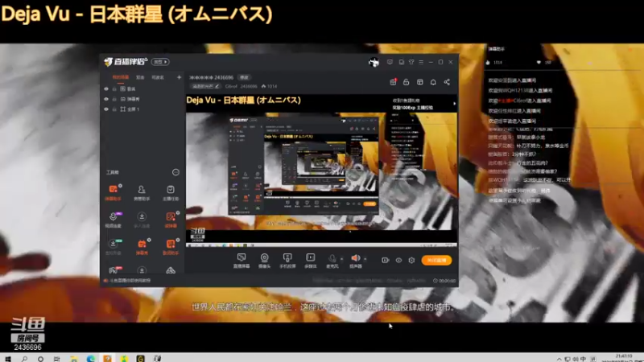
Task: Start recording with the camcorder icon
Action: pyautogui.click(x=386, y=260)
